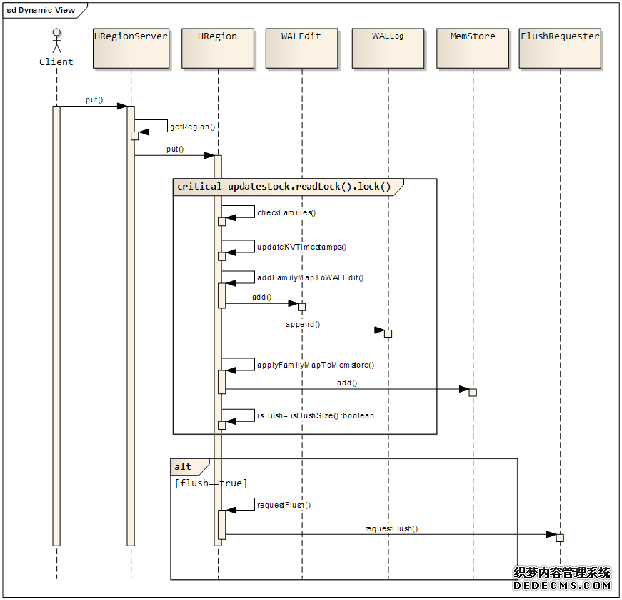Select the HRegionServer lifeline box
This screenshot has height=600, width=622.
pos(131,49)
